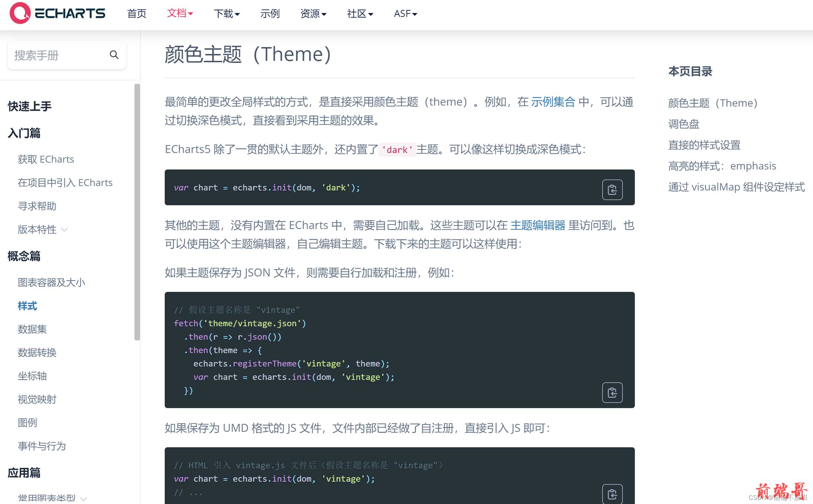The image size is (813, 504).
Task: Open 图表容器及大小 in the sidebar
Action: pos(51,282)
